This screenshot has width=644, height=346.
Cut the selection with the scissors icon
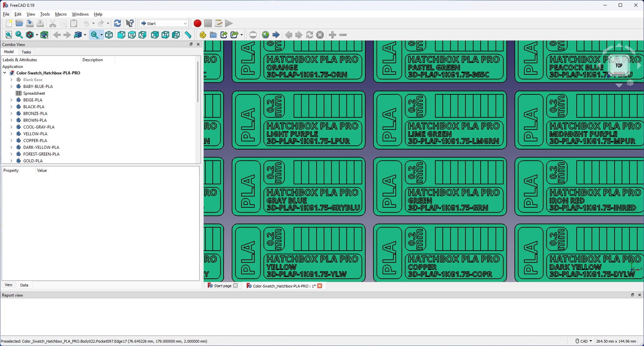53,23
